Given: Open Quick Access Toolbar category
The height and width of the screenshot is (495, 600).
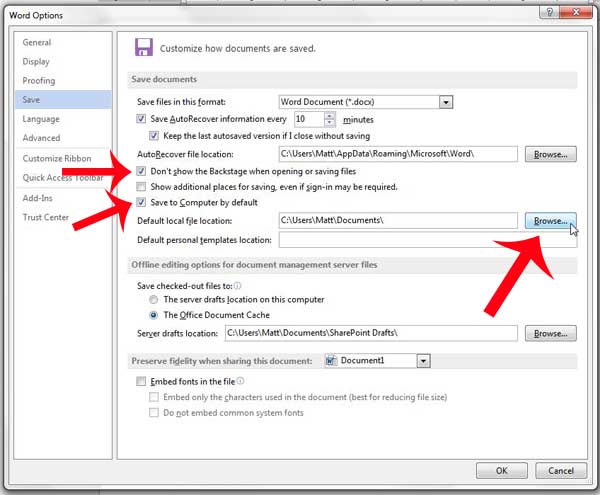Looking at the screenshot, I should [63, 177].
